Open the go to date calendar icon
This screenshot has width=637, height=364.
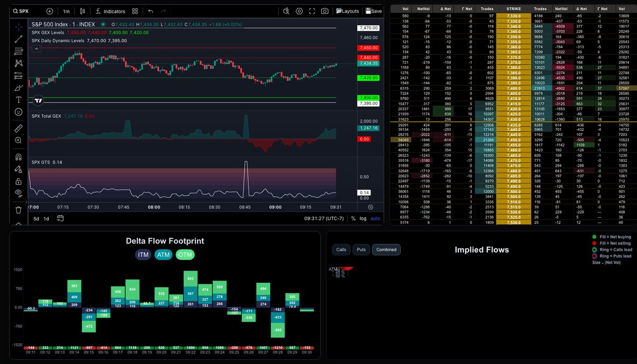pyautogui.click(x=60, y=218)
